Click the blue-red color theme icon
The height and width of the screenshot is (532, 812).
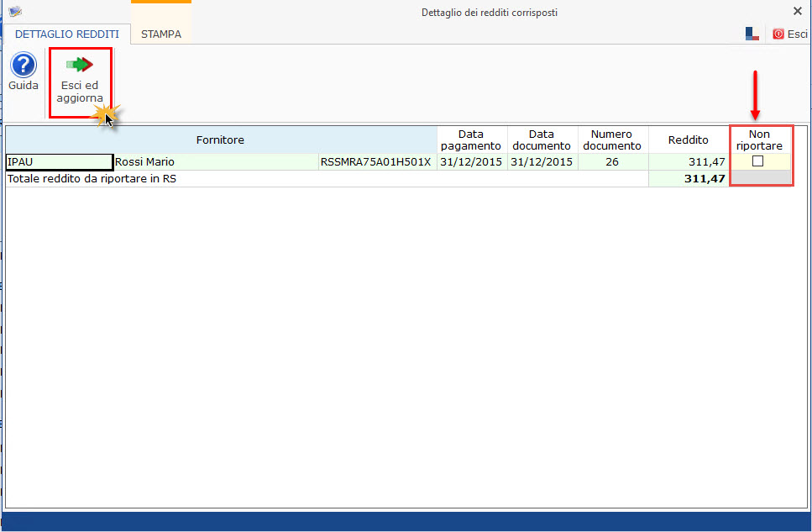752,34
